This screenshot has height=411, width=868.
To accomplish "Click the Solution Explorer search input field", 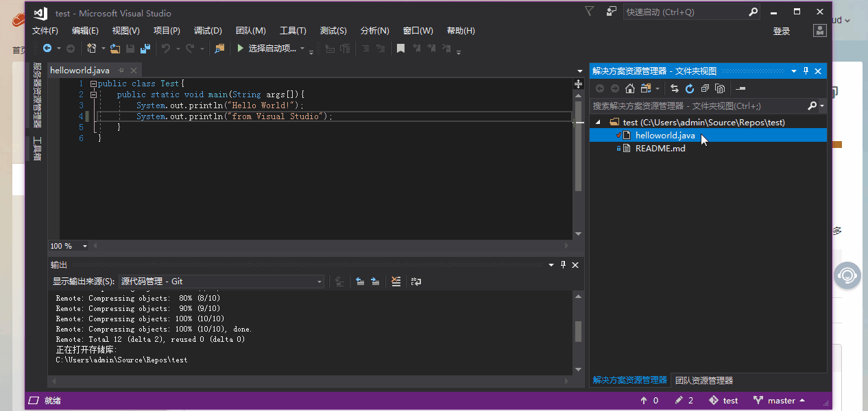I will [699, 105].
